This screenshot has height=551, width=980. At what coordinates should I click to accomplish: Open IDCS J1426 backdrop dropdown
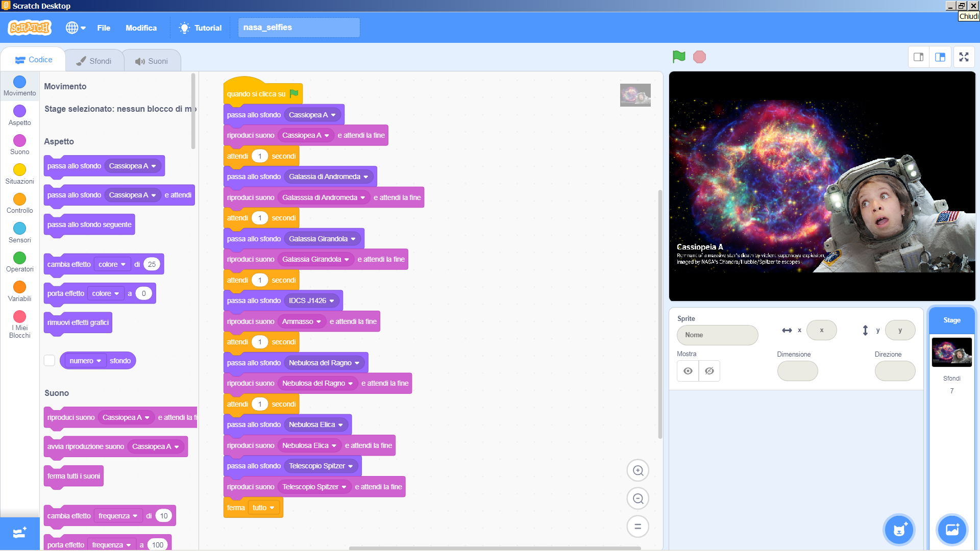(311, 300)
